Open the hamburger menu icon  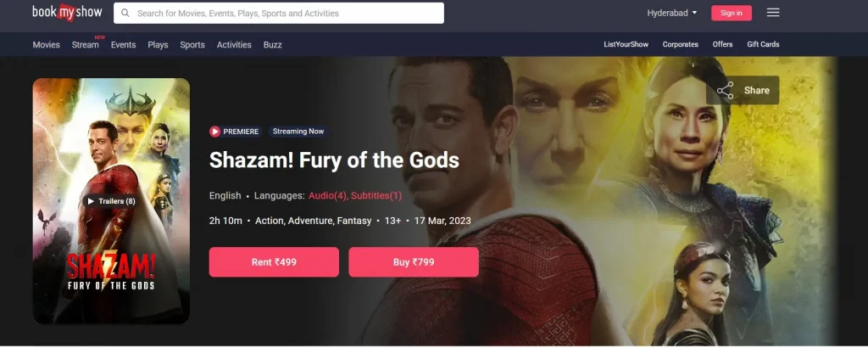pyautogui.click(x=773, y=12)
